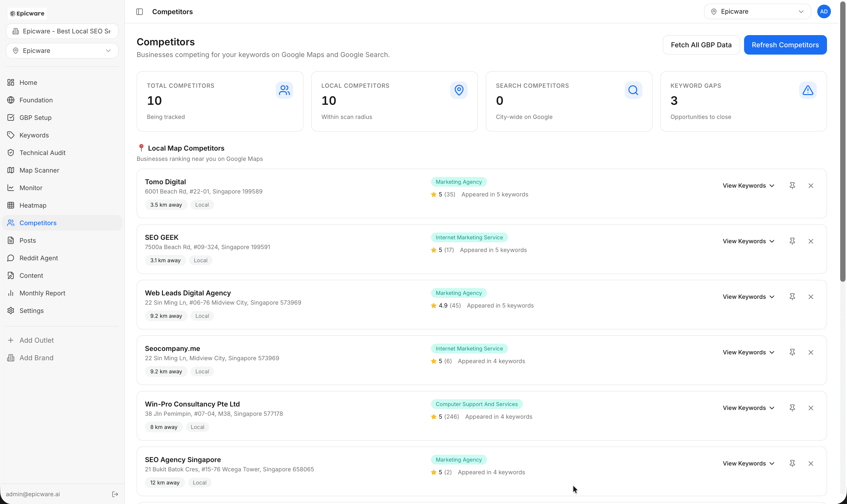Remove Win-Pro Consultancy with X icon
Image resolution: width=847 pixels, height=504 pixels.
(x=811, y=408)
